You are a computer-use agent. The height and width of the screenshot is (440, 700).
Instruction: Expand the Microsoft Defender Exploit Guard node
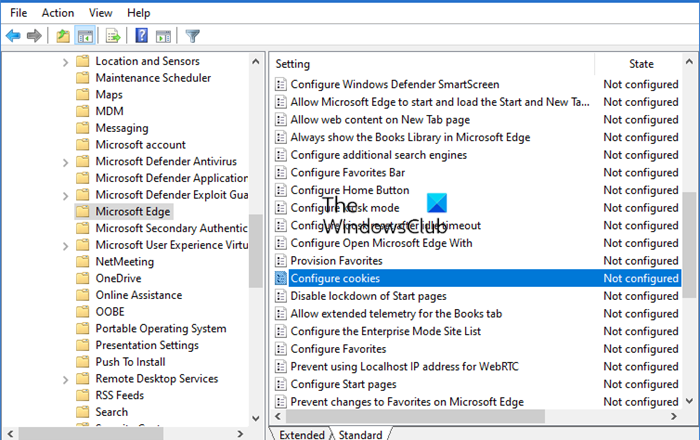point(65,196)
